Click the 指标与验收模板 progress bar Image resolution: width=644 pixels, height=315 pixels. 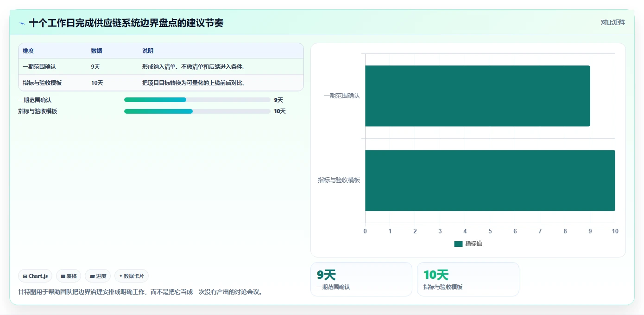pos(197,111)
